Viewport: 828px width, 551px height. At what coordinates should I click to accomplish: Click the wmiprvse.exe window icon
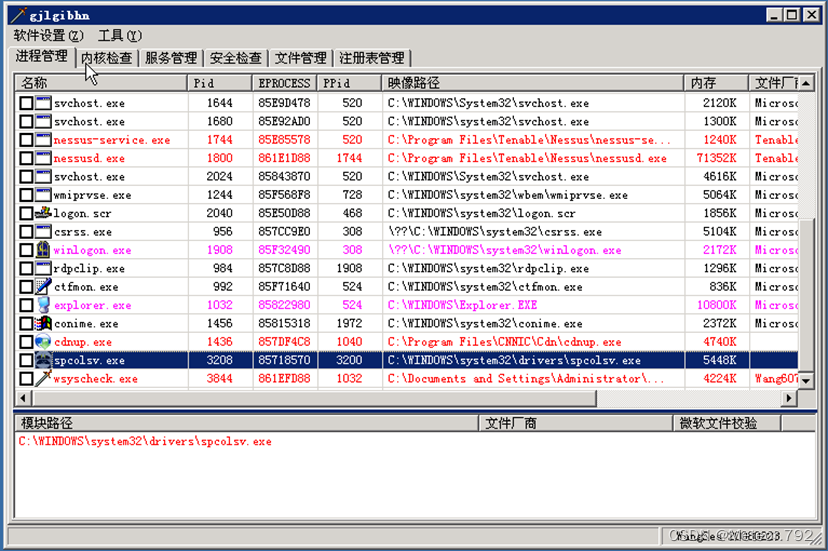pyautogui.click(x=43, y=195)
